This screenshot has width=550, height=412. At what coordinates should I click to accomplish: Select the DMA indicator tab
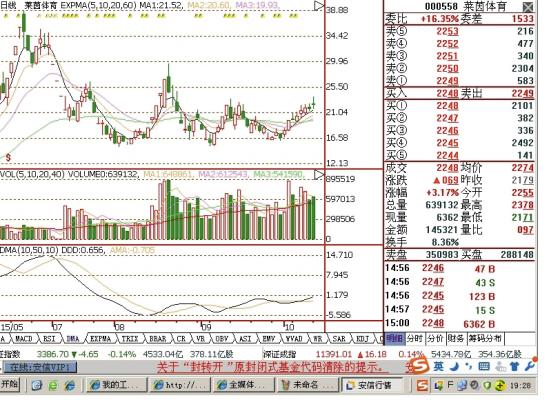(72, 339)
